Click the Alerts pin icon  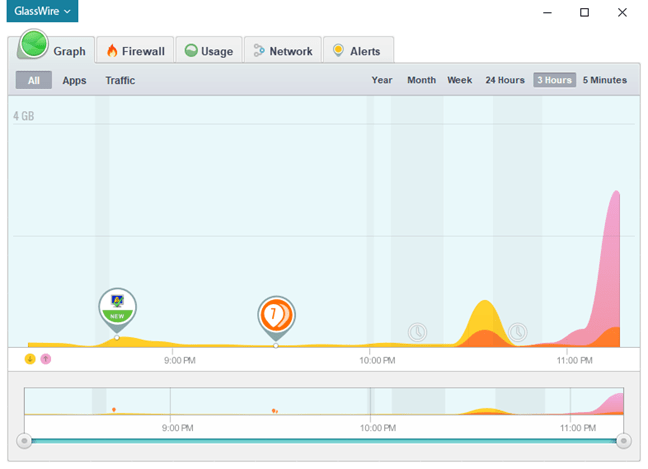pyautogui.click(x=338, y=50)
